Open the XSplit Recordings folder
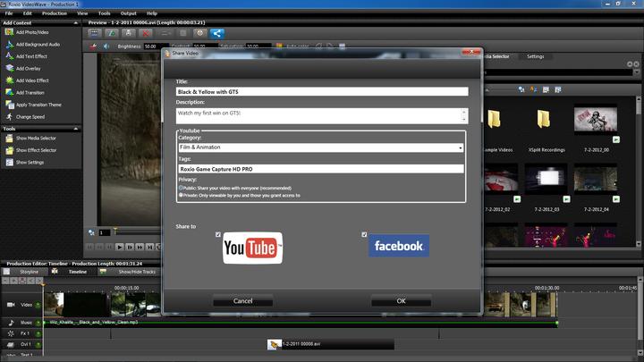Screen dimensions: 644x362 (544, 120)
